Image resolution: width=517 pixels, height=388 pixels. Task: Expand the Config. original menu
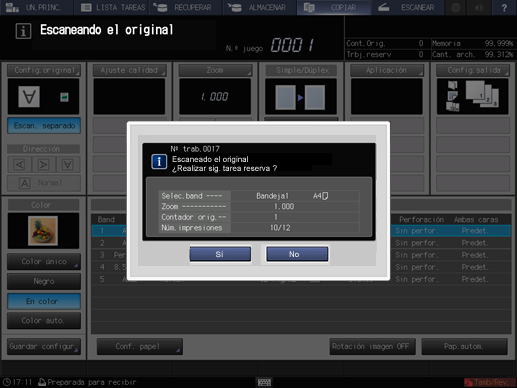click(44, 70)
